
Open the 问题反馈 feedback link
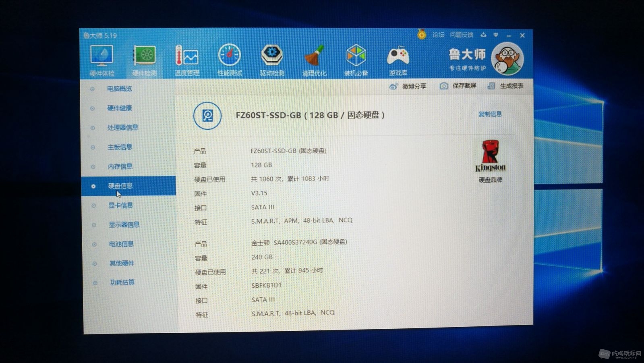(x=462, y=35)
